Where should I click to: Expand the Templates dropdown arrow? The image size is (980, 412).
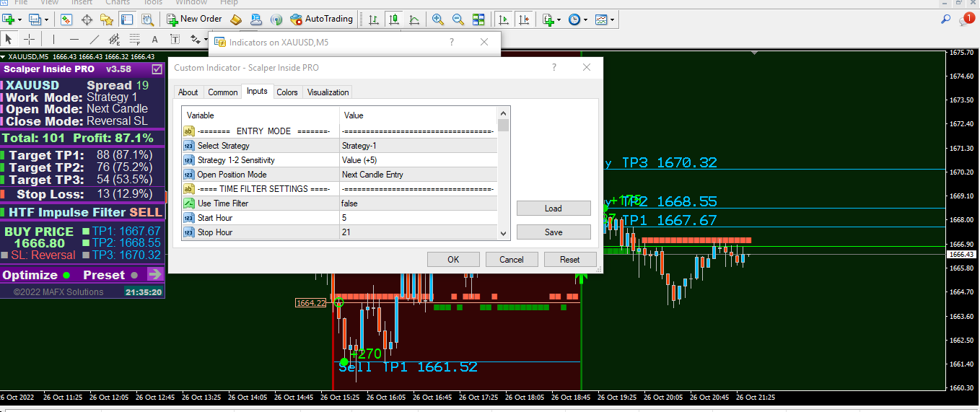point(613,19)
